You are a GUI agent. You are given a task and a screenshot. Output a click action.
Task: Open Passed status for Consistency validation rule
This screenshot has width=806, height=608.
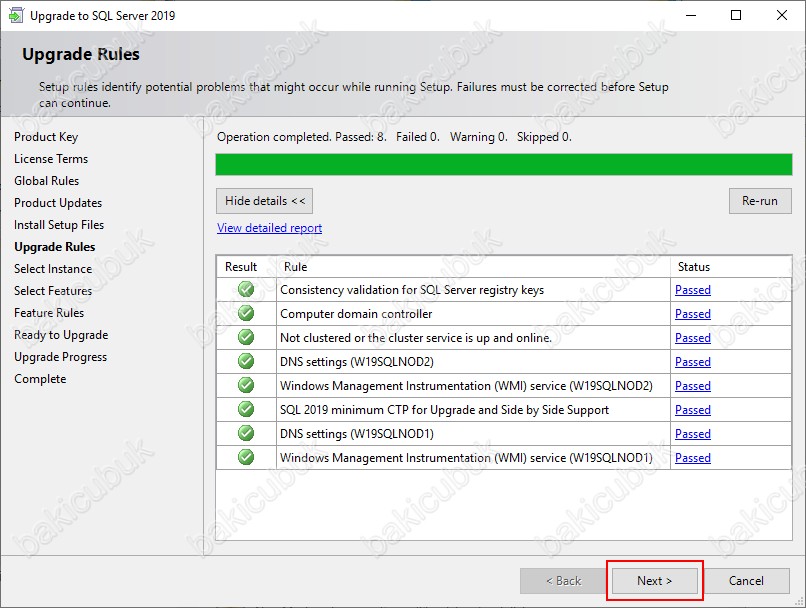click(x=693, y=290)
